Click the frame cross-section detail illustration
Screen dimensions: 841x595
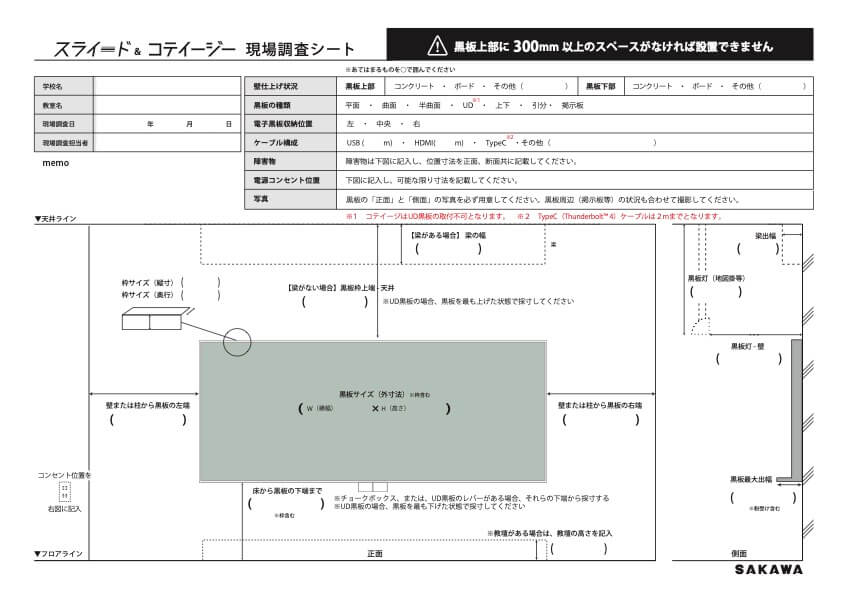[x=156, y=318]
